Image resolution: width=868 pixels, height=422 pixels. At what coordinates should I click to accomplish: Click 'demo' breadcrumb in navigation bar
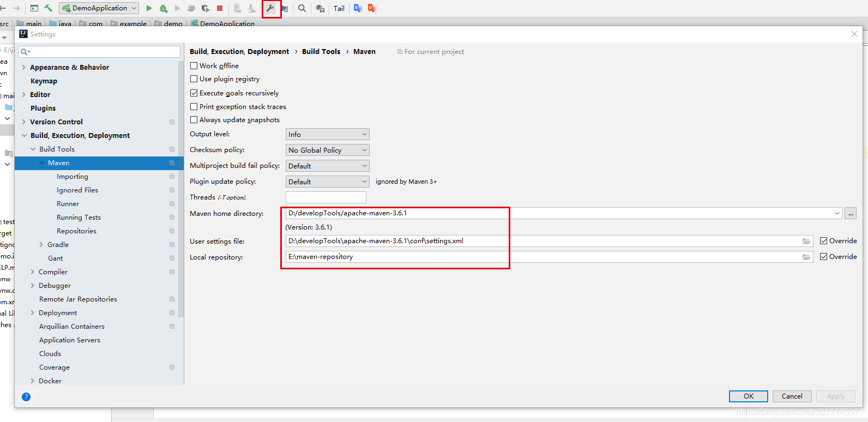pyautogui.click(x=173, y=23)
